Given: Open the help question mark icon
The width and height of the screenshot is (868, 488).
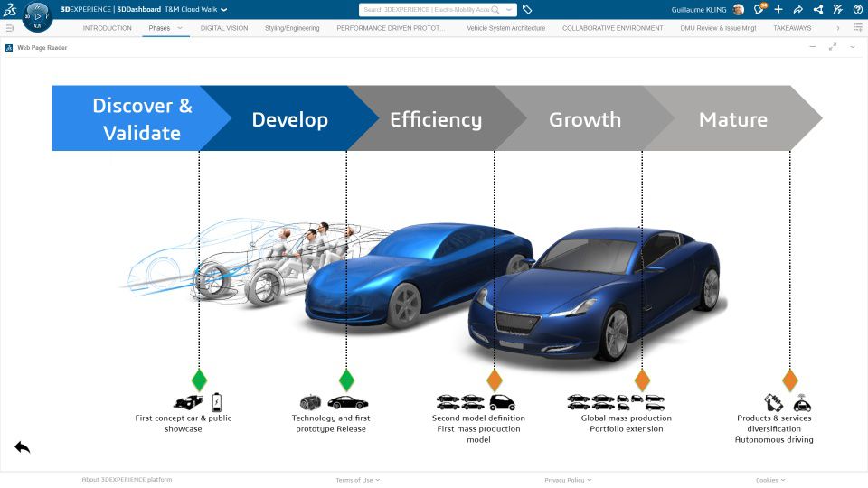Looking at the screenshot, I should tap(858, 10).
